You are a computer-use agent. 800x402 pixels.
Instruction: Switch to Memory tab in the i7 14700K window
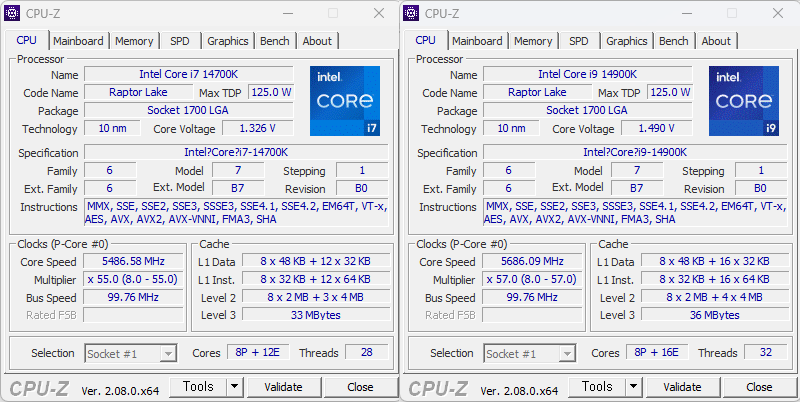134,41
